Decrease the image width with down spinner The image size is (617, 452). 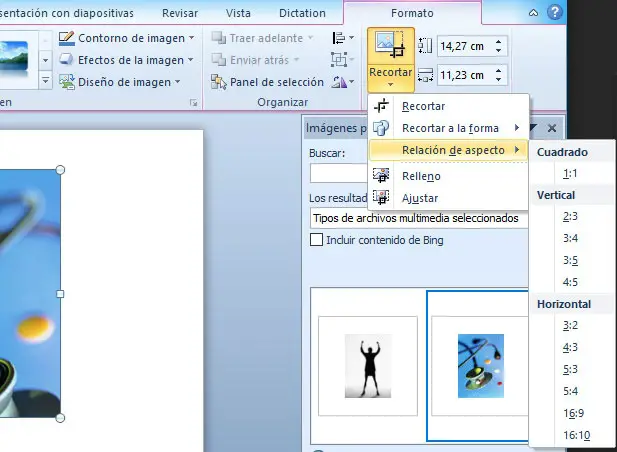[499, 79]
